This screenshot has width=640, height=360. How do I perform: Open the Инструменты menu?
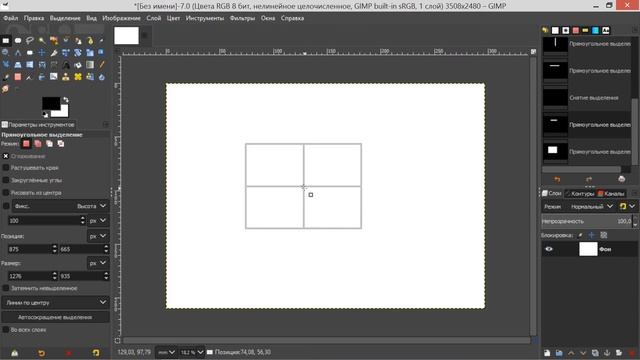coord(205,18)
